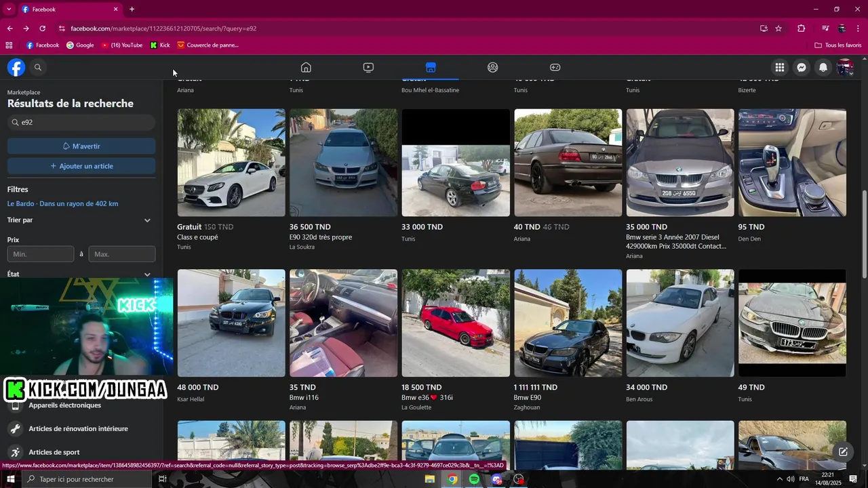Open Chrome from the taskbar

pos(452,479)
